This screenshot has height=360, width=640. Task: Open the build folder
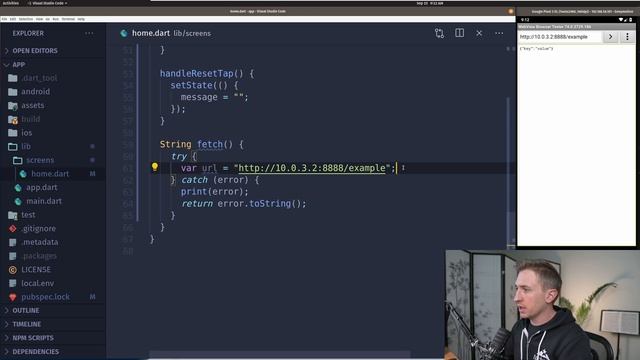click(x=53, y=119)
